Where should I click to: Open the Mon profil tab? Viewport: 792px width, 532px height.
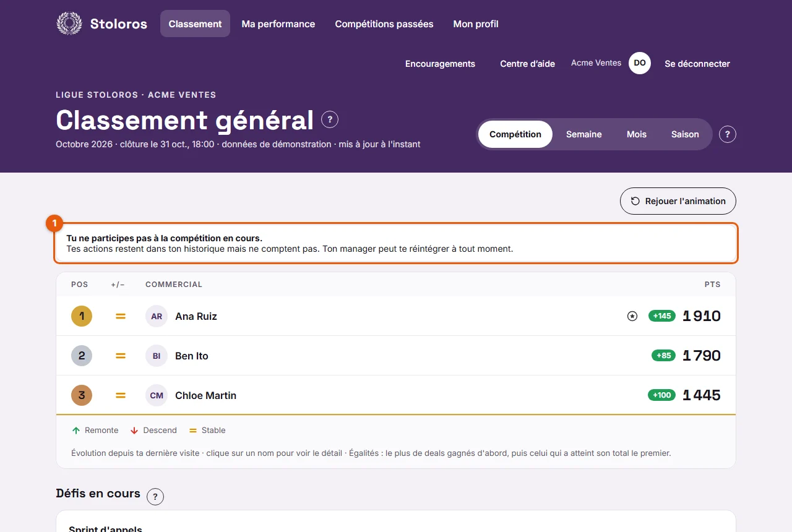click(x=476, y=24)
